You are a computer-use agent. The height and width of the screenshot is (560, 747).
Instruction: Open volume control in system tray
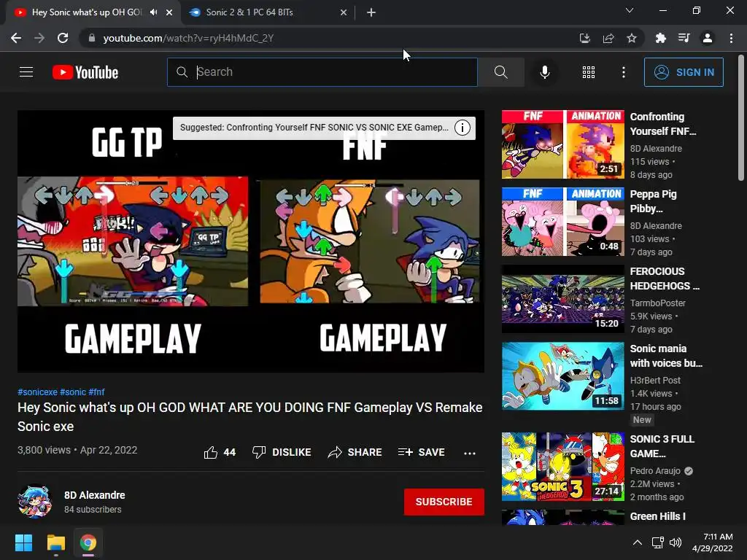[x=676, y=542]
